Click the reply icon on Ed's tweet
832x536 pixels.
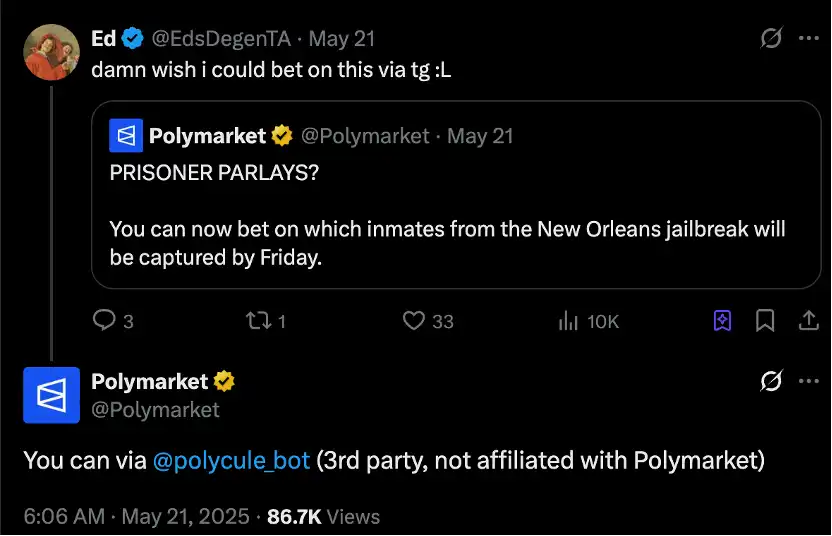[105, 321]
